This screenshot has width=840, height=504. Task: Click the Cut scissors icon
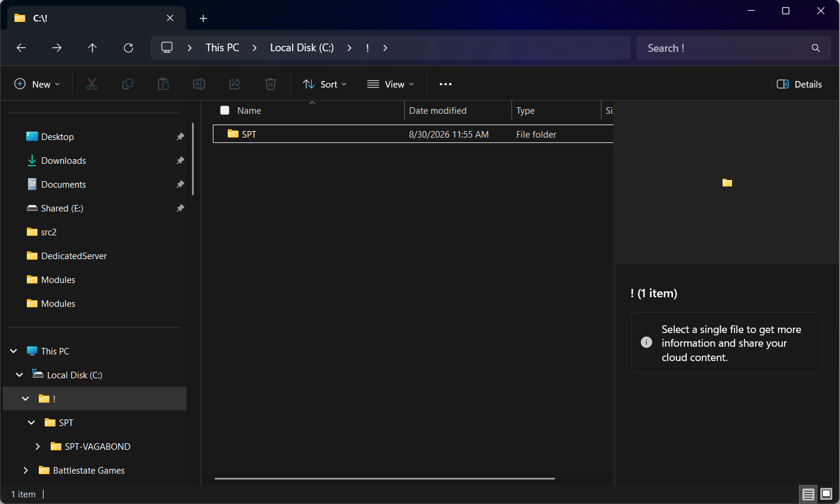[x=92, y=84]
